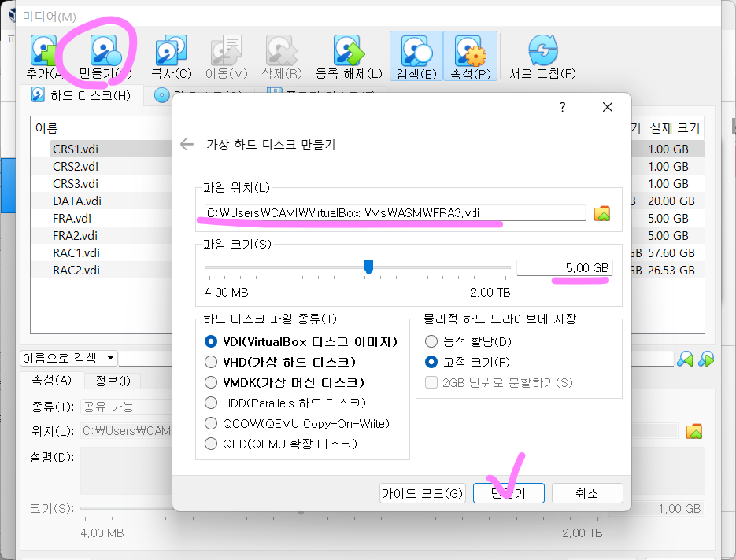Click the file location path field
This screenshot has height=560, width=736.
tap(394, 213)
